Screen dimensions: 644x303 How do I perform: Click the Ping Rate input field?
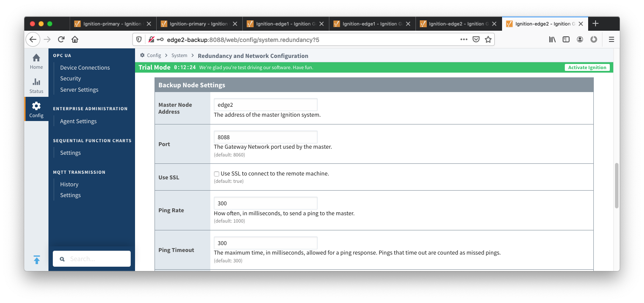pyautogui.click(x=266, y=203)
